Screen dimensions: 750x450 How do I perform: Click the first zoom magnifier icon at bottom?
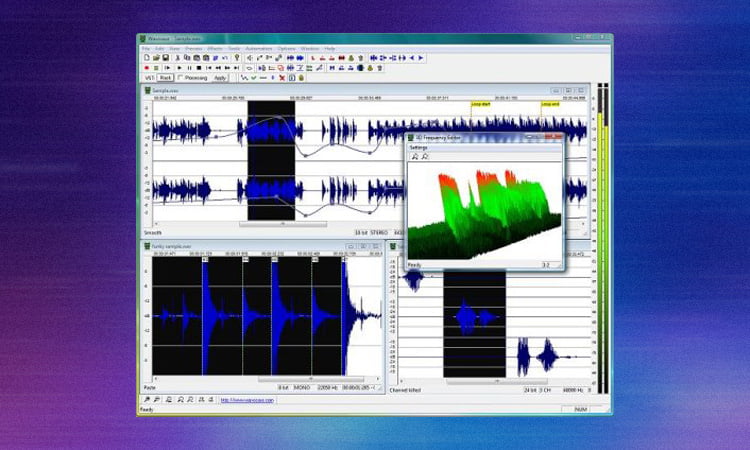pyautogui.click(x=146, y=399)
